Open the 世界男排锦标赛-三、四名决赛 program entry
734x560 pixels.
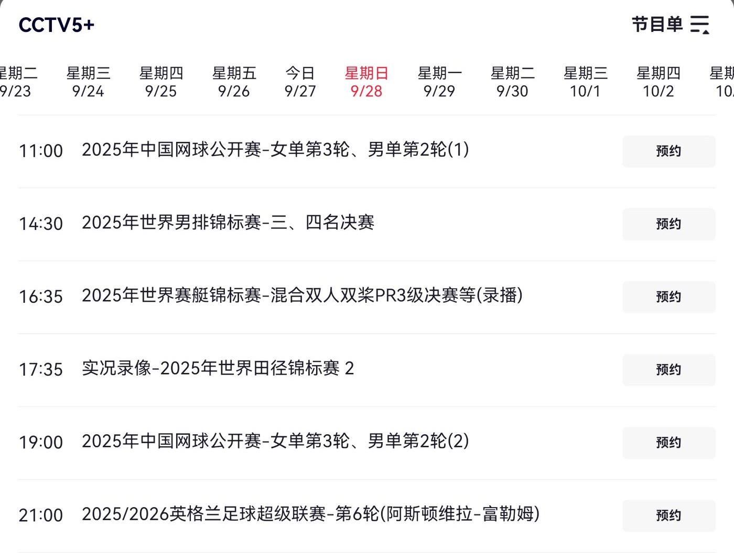(228, 223)
